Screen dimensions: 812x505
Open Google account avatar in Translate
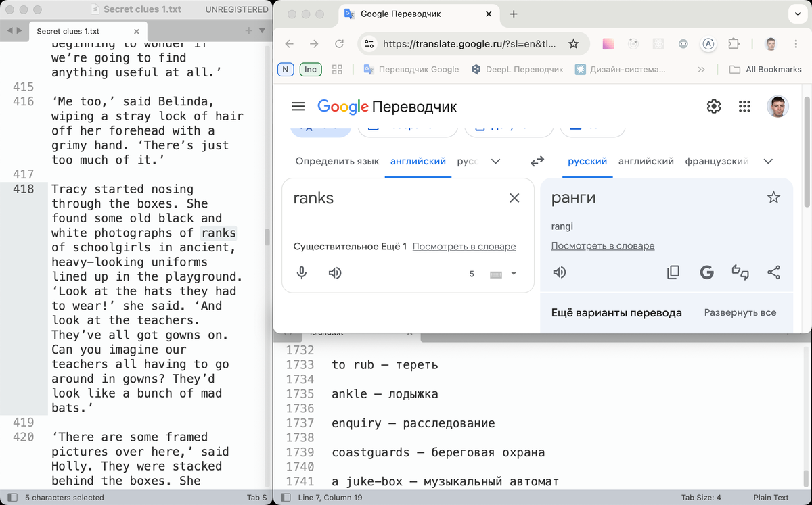pyautogui.click(x=778, y=106)
